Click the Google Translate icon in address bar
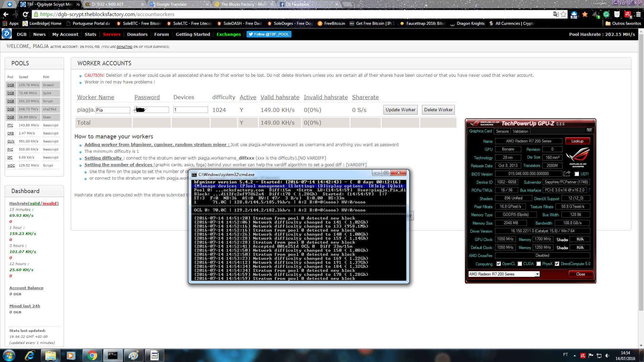The width and height of the screenshot is (644, 362). tap(556, 14)
